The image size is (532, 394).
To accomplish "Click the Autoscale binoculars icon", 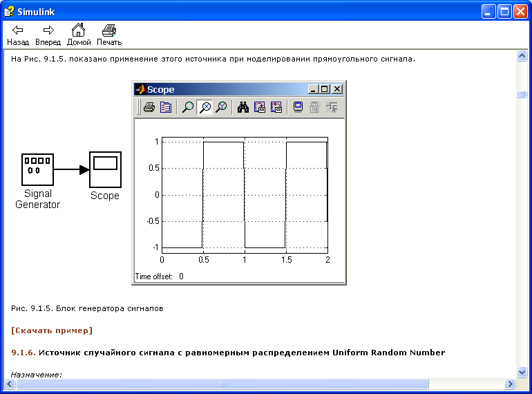I will pos(243,108).
